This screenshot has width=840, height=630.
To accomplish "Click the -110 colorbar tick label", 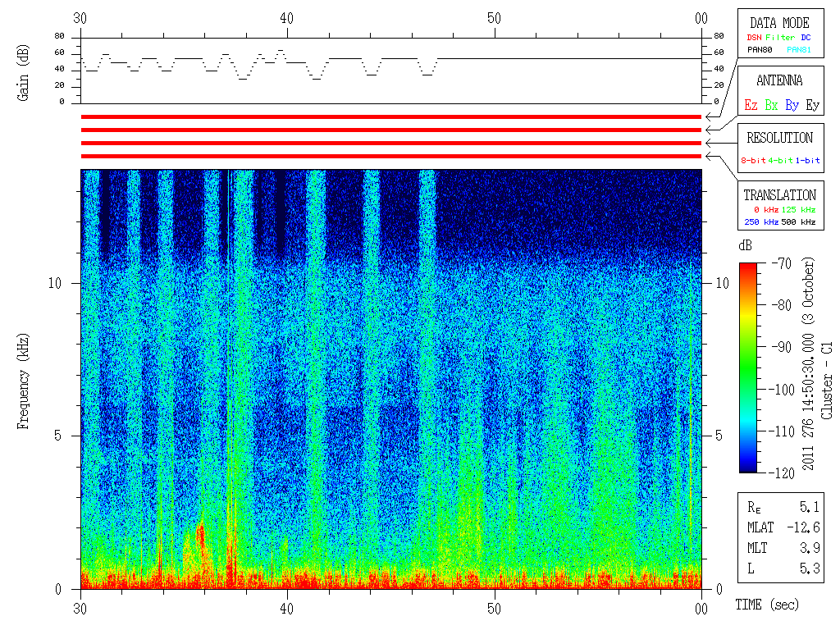I will pos(782,431).
